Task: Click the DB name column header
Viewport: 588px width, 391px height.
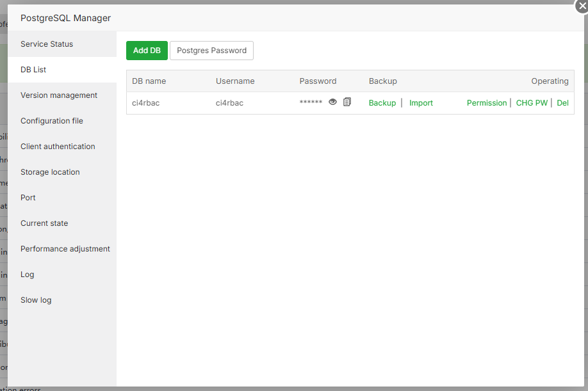Action: 149,81
